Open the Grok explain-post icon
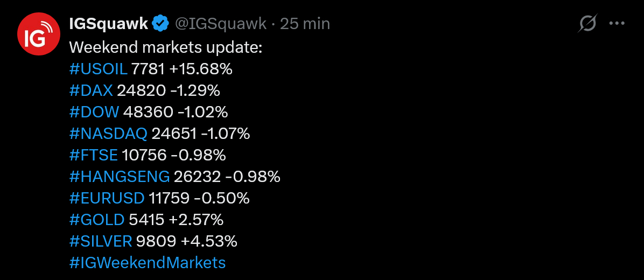Screen dimensions: 644x280 coord(588,24)
